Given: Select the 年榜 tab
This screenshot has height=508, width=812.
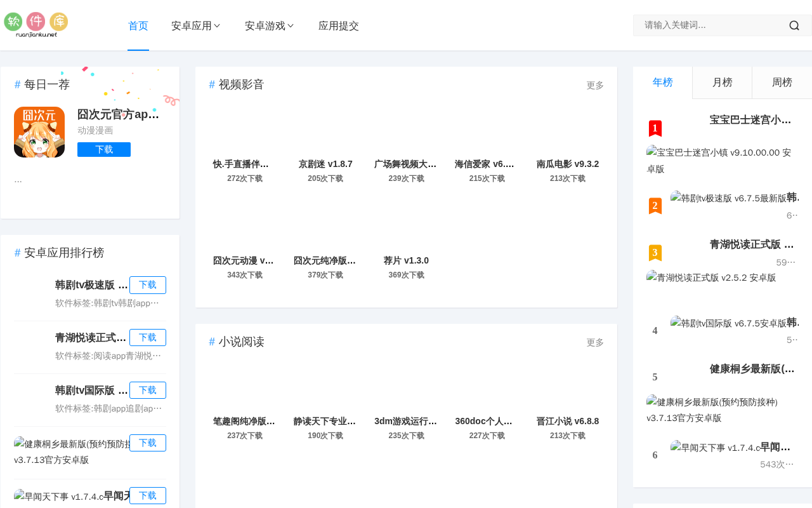Looking at the screenshot, I should [662, 83].
